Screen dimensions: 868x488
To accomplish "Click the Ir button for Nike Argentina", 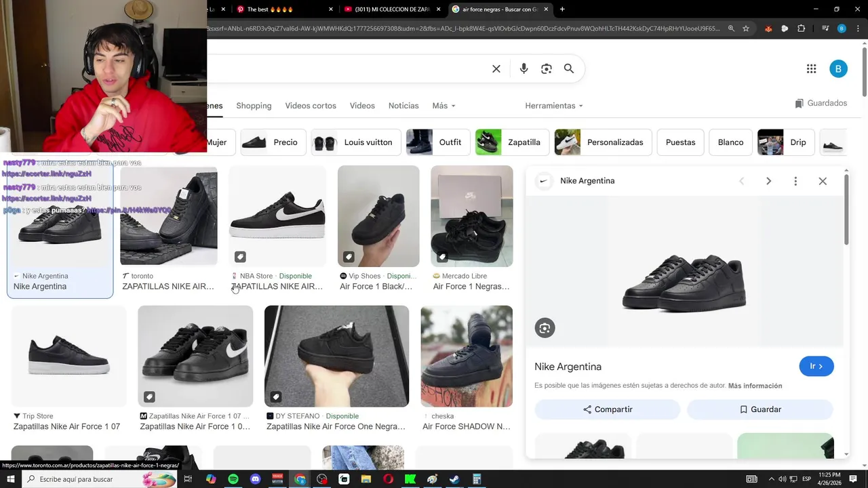I will [x=816, y=366].
